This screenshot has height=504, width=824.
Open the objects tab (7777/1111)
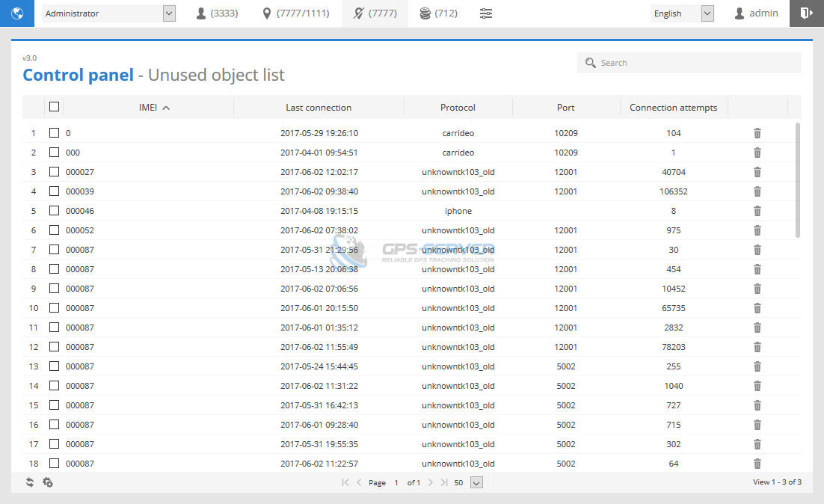coord(296,13)
